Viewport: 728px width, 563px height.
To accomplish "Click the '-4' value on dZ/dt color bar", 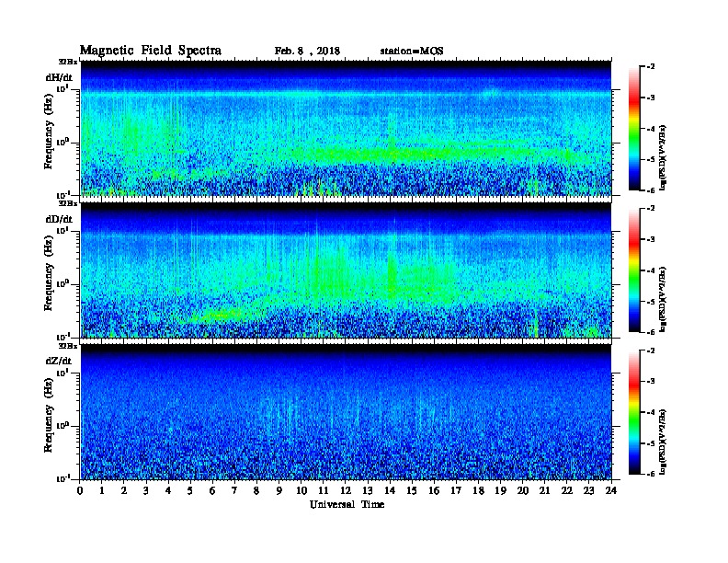I will (651, 412).
